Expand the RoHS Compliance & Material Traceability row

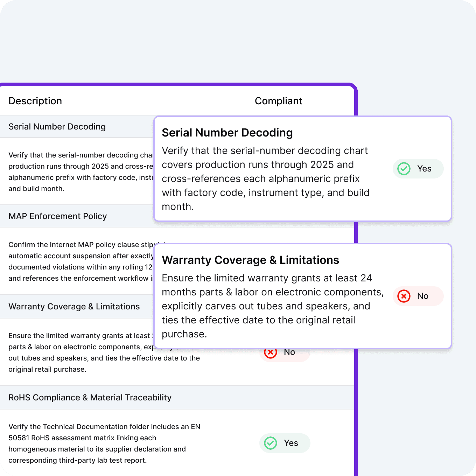coord(90,397)
